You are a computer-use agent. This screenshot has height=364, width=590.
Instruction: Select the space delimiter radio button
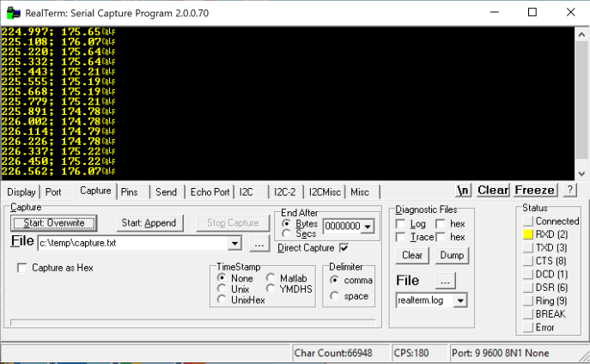334,297
